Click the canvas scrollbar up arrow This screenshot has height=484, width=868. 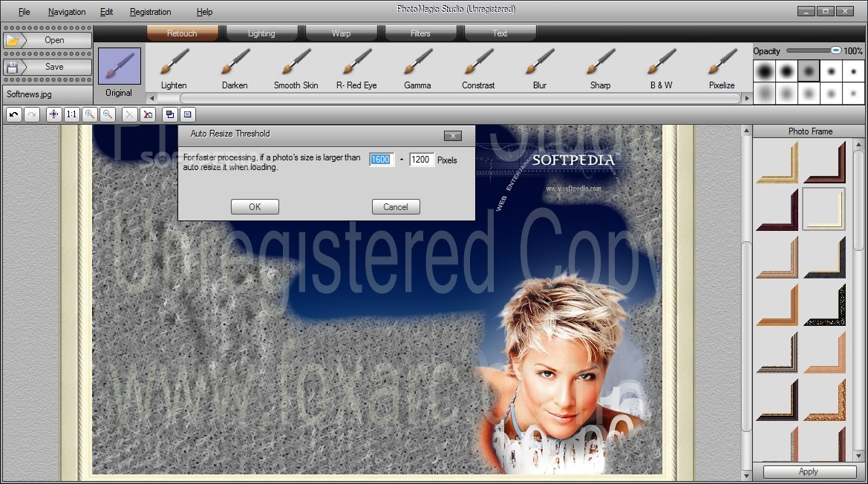coord(746,131)
